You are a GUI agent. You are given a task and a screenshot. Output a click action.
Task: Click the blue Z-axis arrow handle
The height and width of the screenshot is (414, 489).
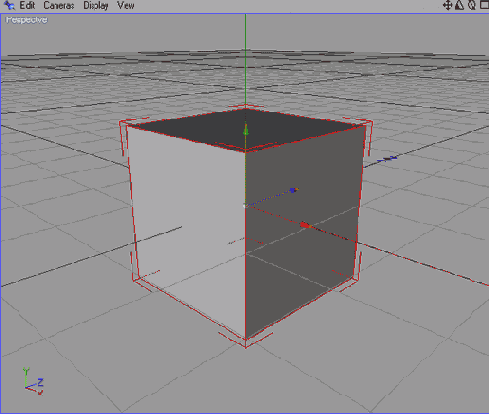pos(294,190)
